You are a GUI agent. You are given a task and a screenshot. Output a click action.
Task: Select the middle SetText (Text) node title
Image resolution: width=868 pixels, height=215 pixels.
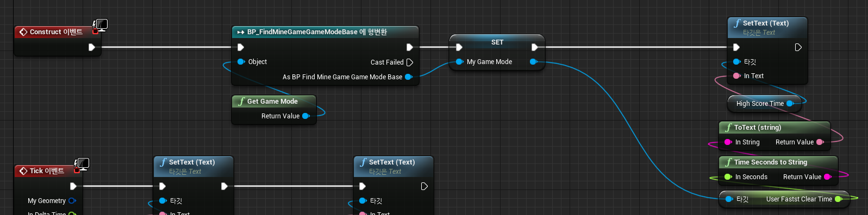tap(192, 162)
